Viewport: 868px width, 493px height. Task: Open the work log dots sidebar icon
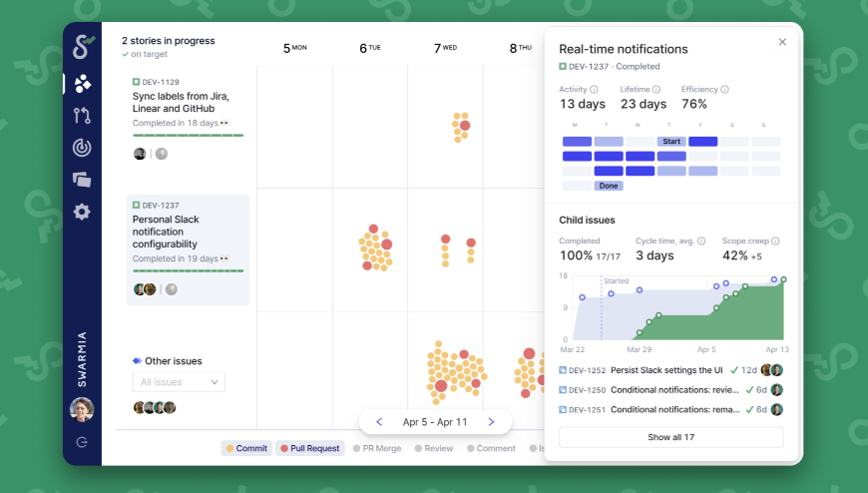coord(83,84)
